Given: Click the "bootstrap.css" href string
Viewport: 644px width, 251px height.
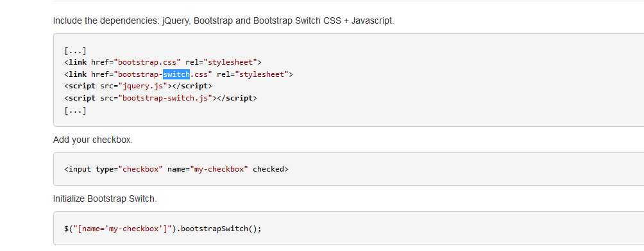Looking at the screenshot, I should click(x=147, y=62).
